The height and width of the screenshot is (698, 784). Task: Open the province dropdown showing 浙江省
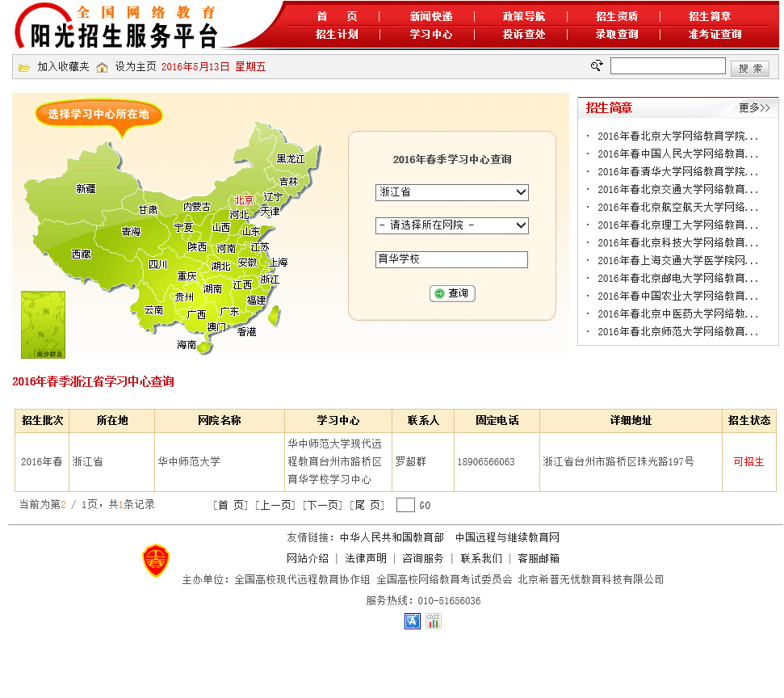(x=451, y=192)
